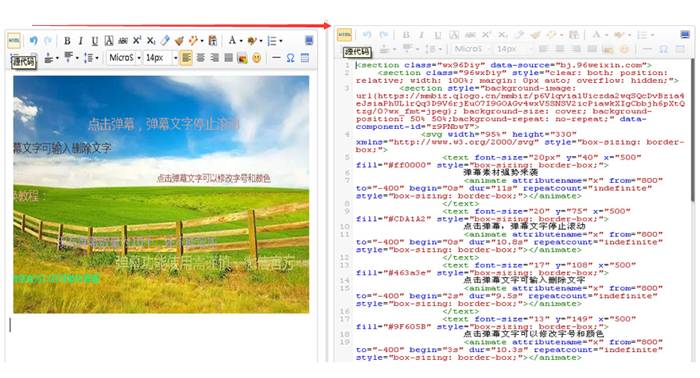The width and height of the screenshot is (700, 378).
Task: Click code line 点击弹幕文字可以修改字号和颜色
Action: (x=533, y=334)
